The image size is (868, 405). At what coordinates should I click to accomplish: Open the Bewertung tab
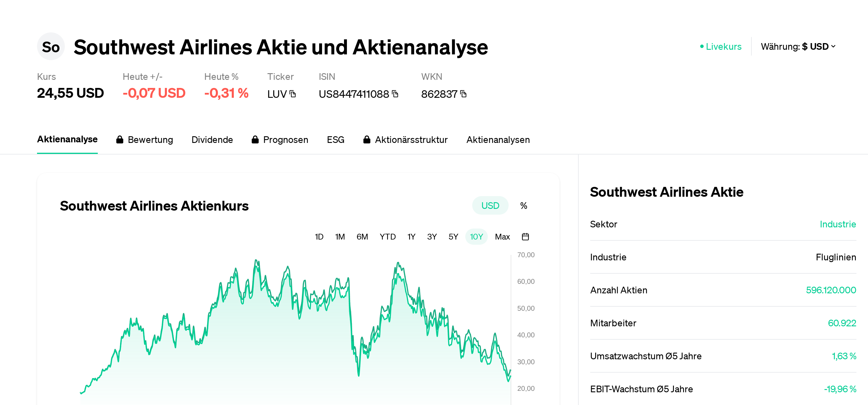[x=150, y=139]
